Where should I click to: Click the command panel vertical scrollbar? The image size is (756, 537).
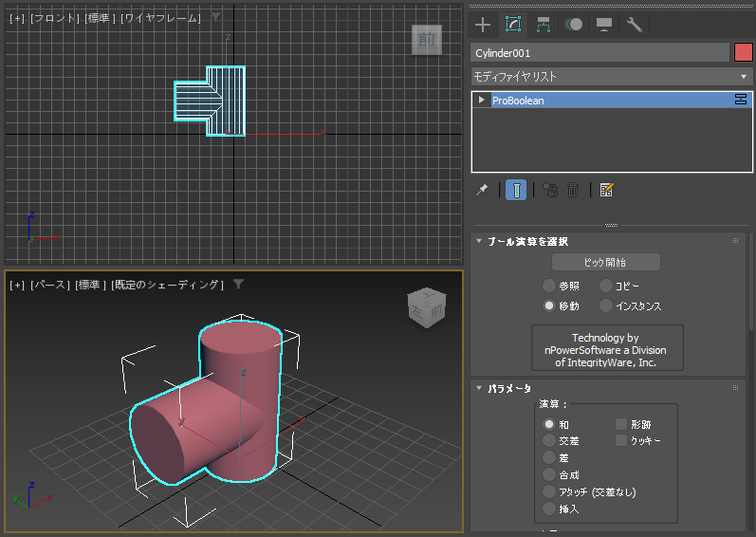751,283
